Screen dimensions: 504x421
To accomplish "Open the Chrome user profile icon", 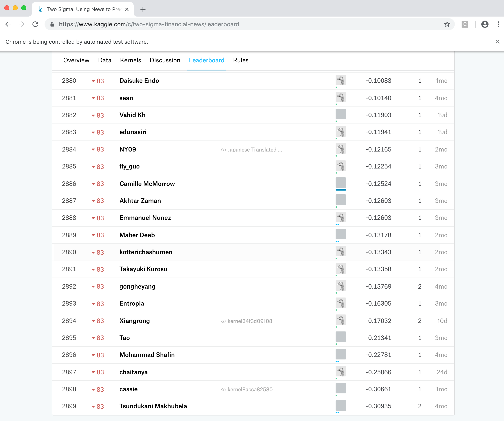I will (x=485, y=24).
